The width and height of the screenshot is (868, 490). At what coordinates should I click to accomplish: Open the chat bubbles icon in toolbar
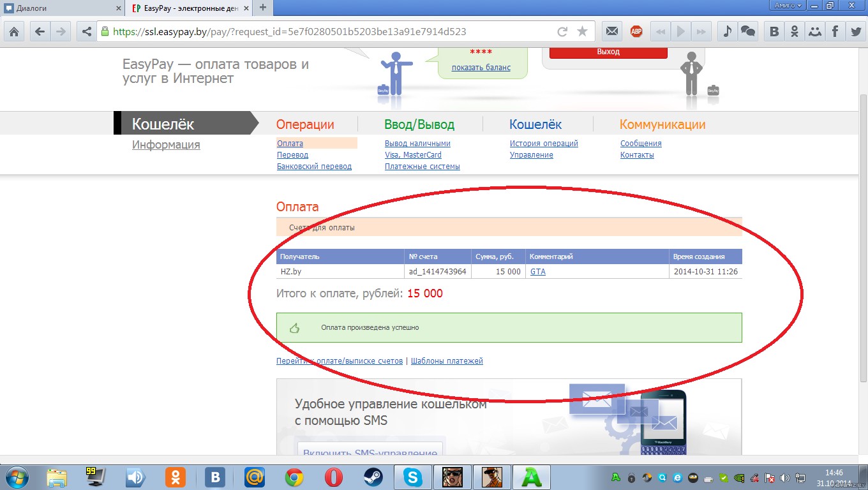[747, 31]
